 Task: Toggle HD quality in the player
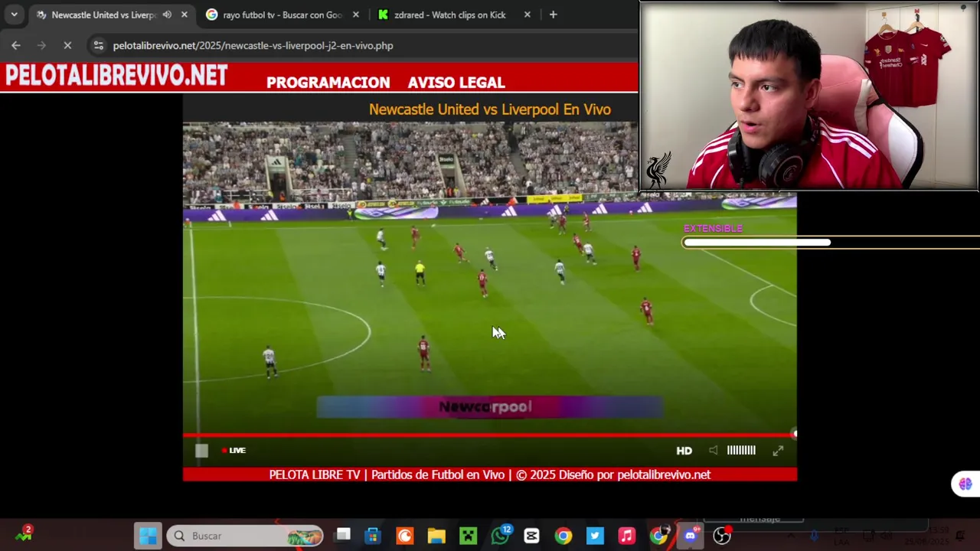[684, 451]
